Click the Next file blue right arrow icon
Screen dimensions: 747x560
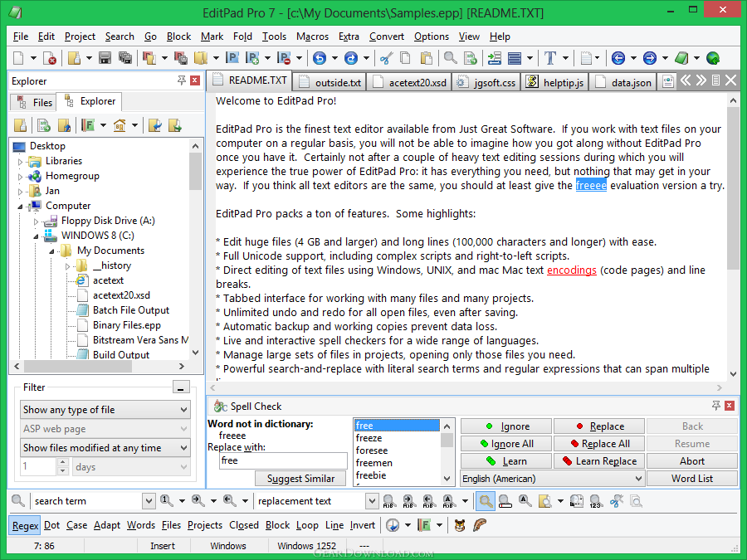pyautogui.click(x=649, y=58)
